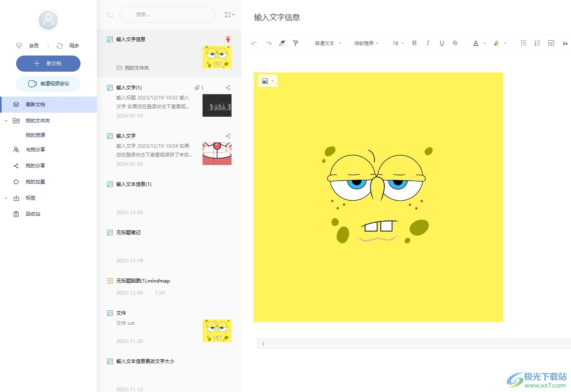Select 最新文档 in the sidebar
Screen dimensions: 571x392
48,105
